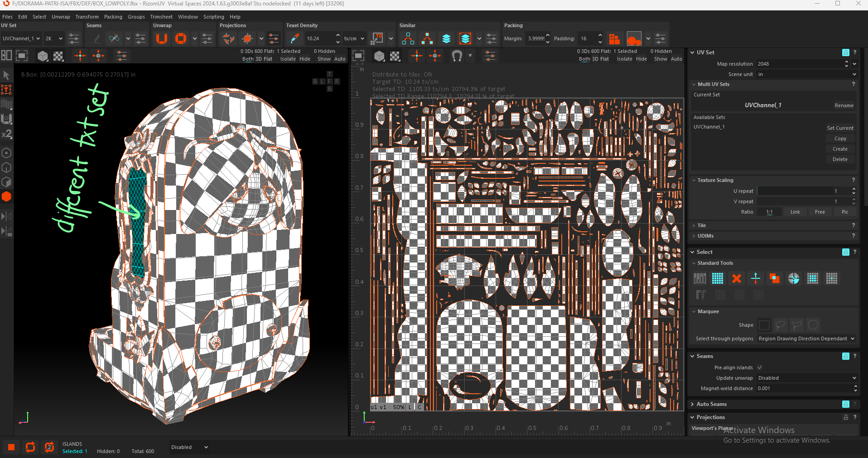This screenshot has height=458, width=868.
Task: Click the stacked layers Similar icon
Action: [x=446, y=38]
